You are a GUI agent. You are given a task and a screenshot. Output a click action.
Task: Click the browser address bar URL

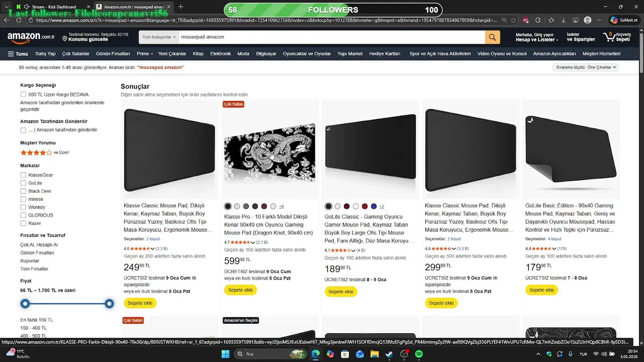267,20
